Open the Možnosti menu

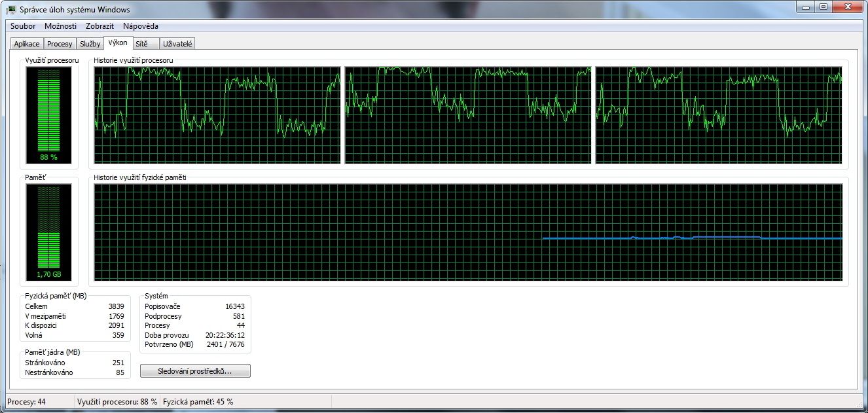coord(60,26)
